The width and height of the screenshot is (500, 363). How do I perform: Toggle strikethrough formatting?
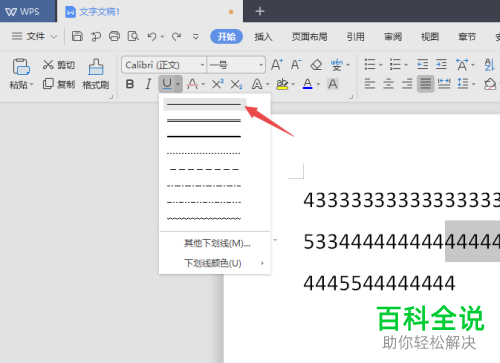[192, 84]
